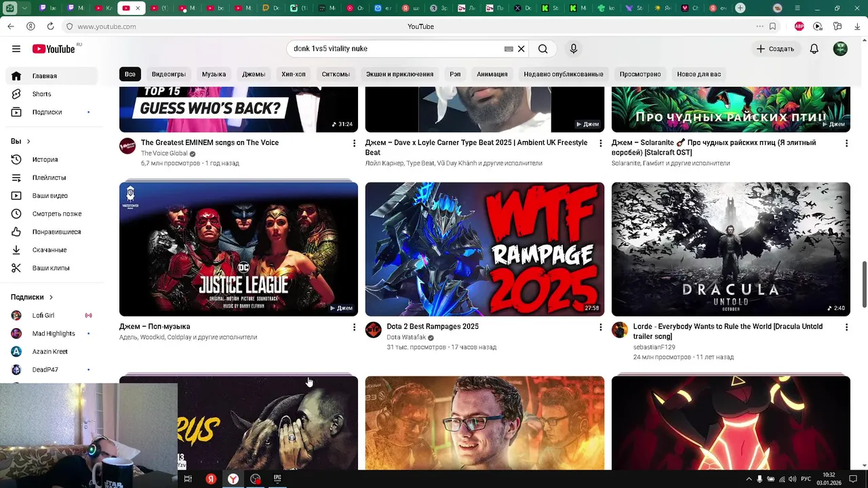Screen dimensions: 868x488
Task: Open the on-screen keyboard in search box
Action: click(509, 49)
